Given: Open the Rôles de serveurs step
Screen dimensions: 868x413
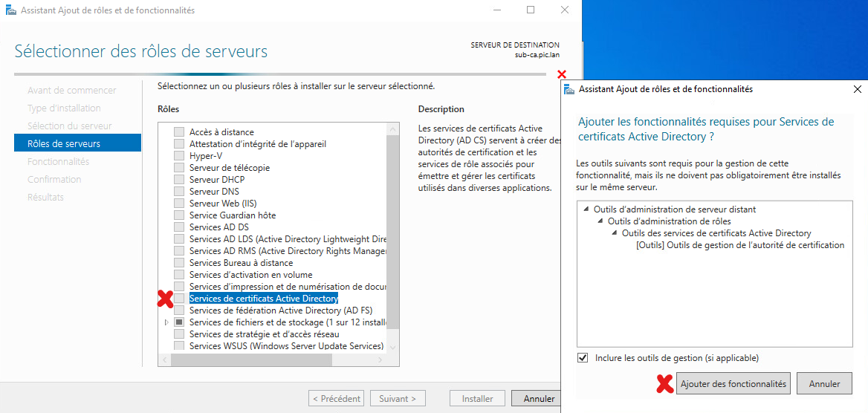Looking at the screenshot, I should point(64,143).
